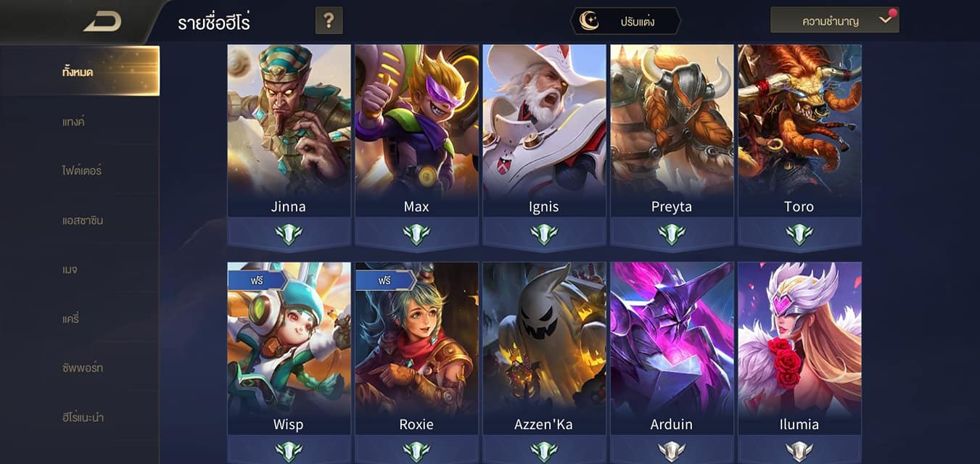Click the moon icon beside ปรับแต่ง

(x=590, y=21)
